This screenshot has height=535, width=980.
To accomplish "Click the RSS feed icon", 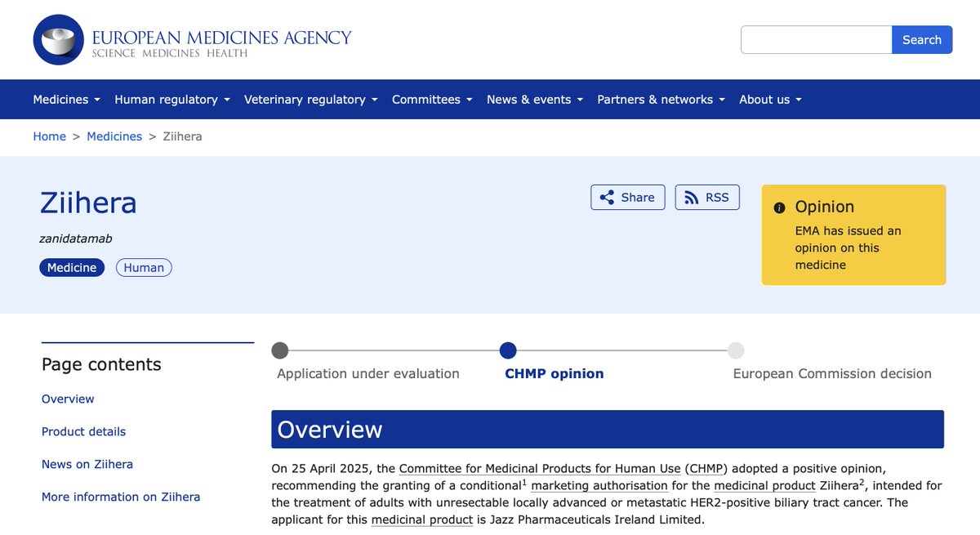I will (x=692, y=198).
